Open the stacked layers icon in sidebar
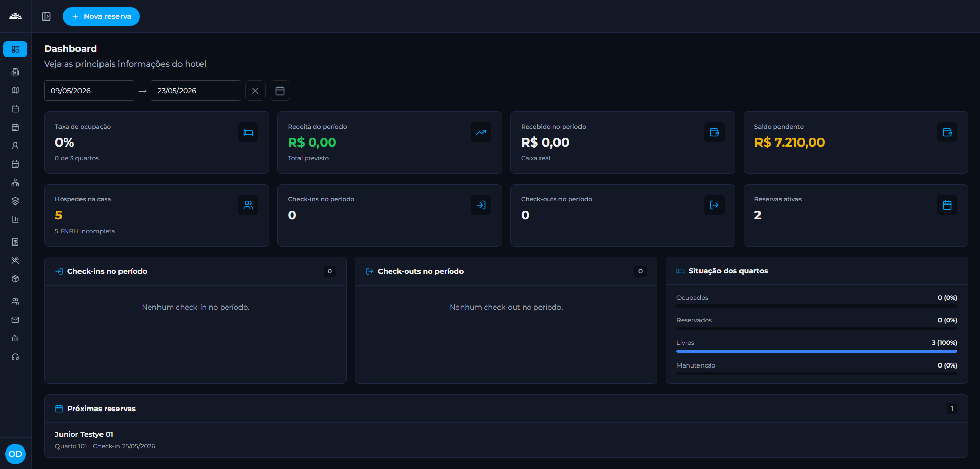The width and height of the screenshot is (980, 469). 15,201
